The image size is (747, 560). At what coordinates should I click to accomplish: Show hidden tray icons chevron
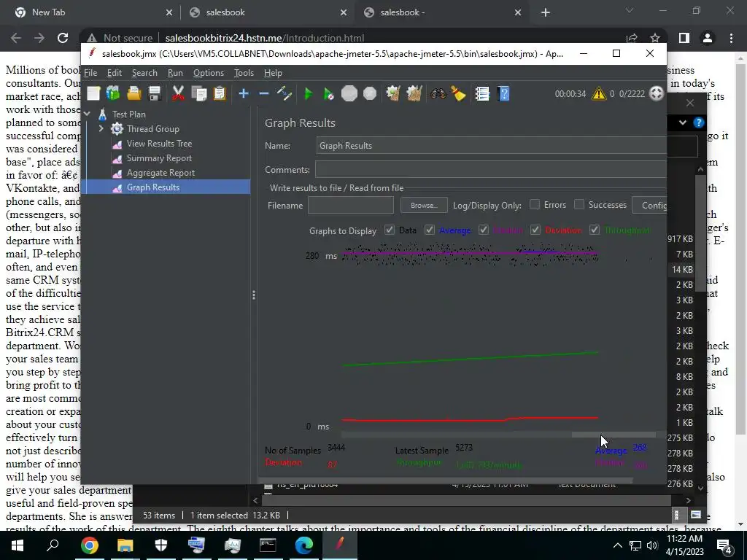click(x=617, y=545)
